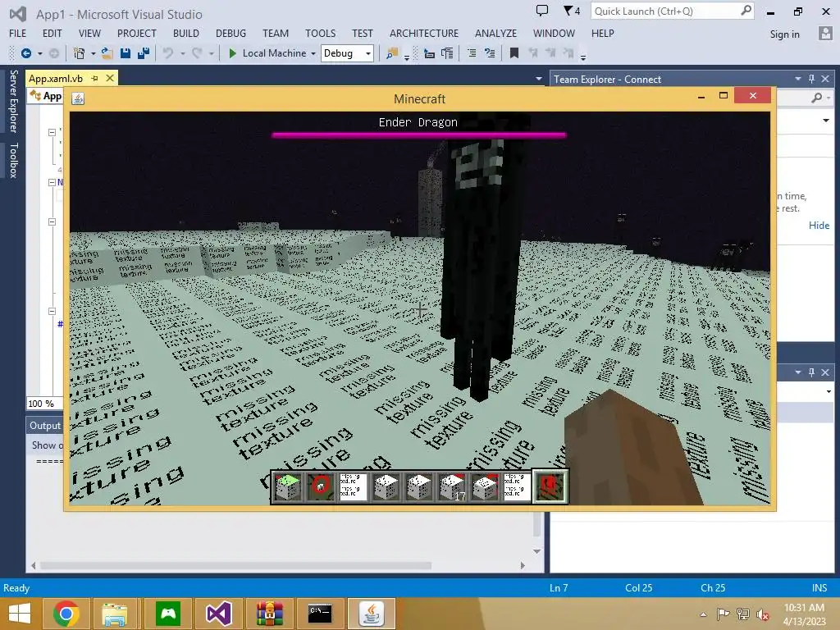
Task: Switch to Command Prompt in taskbar
Action: point(320,614)
